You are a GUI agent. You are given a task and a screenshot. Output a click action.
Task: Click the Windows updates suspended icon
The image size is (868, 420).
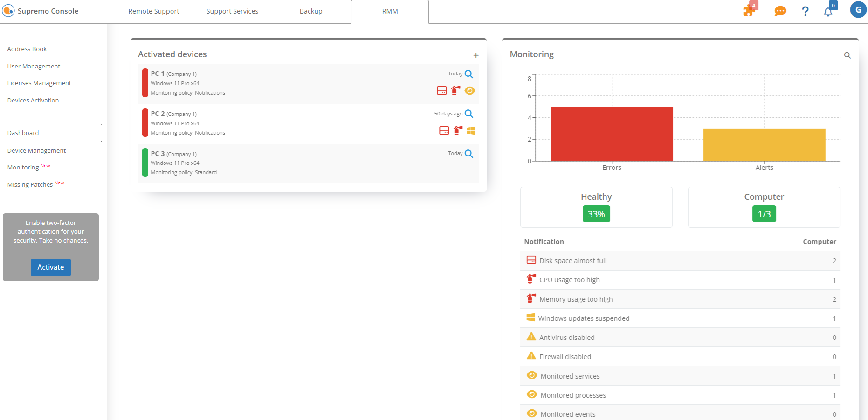530,318
